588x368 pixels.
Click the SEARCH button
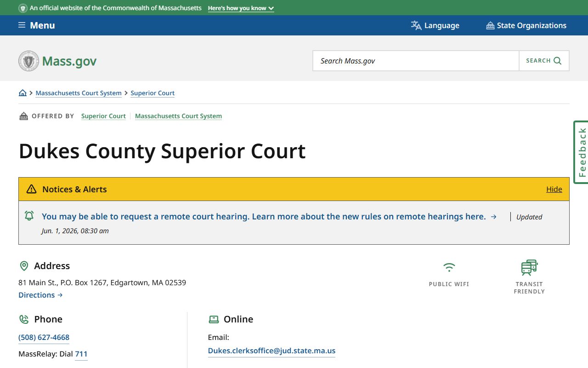(x=544, y=61)
